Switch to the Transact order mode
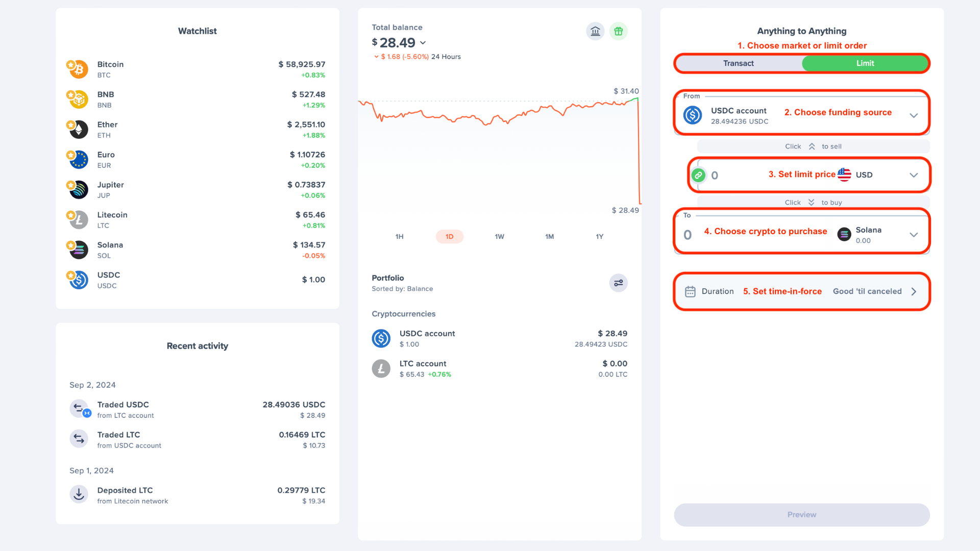980x551 pixels. pos(738,63)
